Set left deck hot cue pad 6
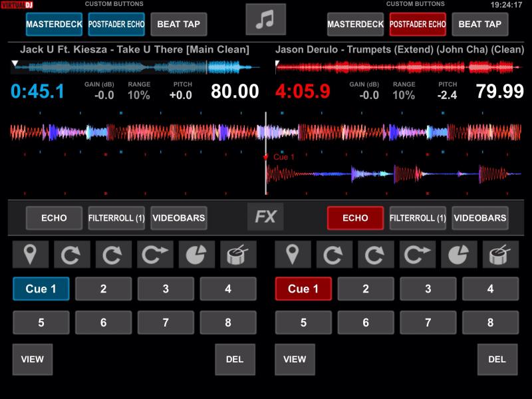 pyautogui.click(x=104, y=323)
